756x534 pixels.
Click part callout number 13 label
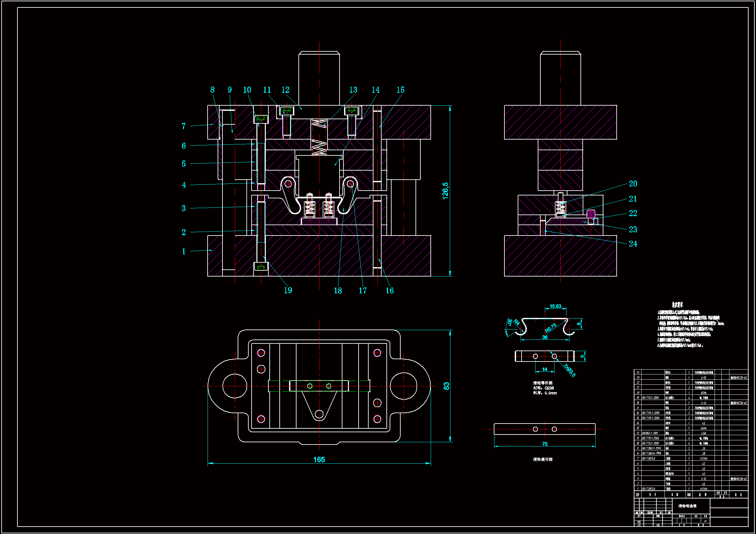coord(353,90)
